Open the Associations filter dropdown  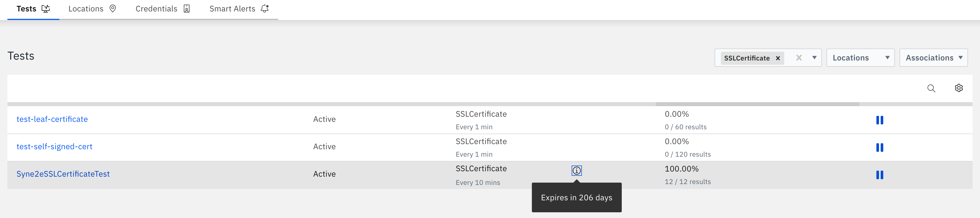(933, 58)
